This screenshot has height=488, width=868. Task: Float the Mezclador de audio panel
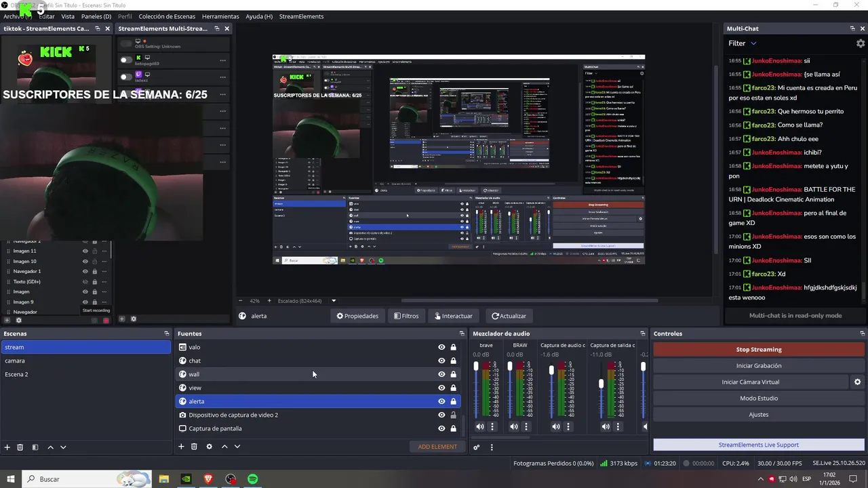click(x=643, y=333)
